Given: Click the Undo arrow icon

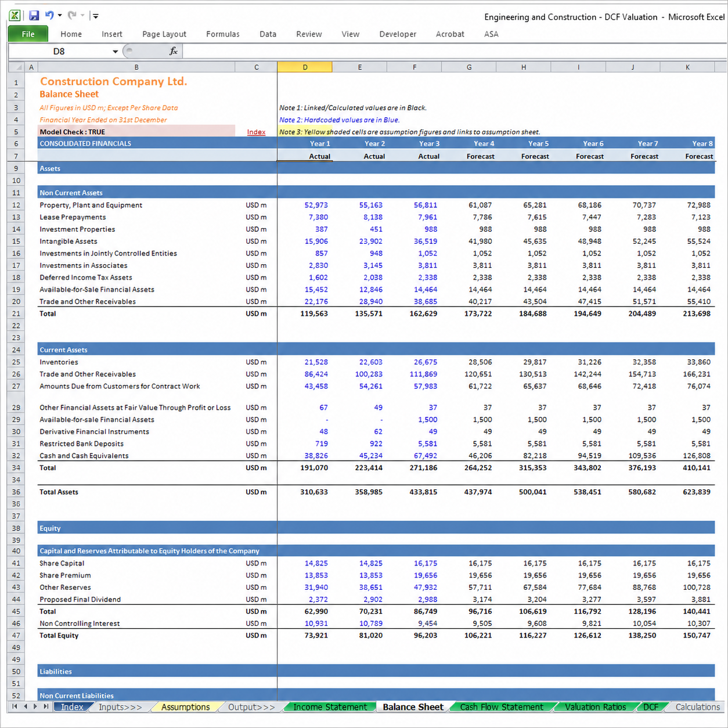Looking at the screenshot, I should [49, 15].
